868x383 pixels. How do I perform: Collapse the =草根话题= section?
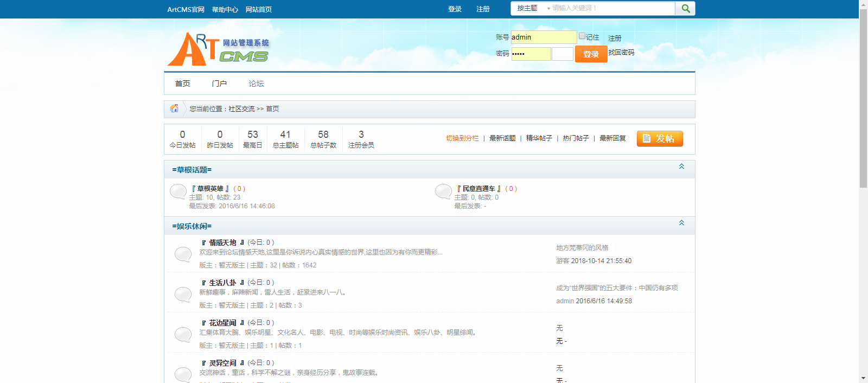click(681, 167)
